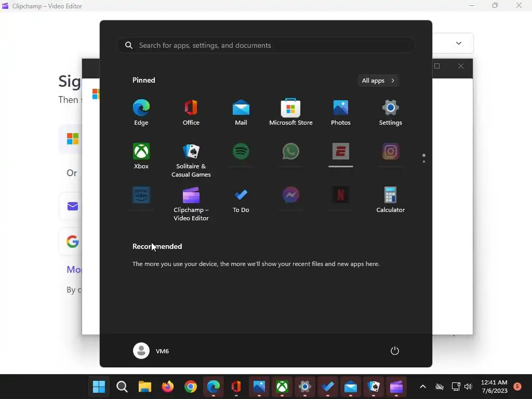This screenshot has width=532, height=399.
Task: Switch to Office on the taskbar
Action: 236,387
